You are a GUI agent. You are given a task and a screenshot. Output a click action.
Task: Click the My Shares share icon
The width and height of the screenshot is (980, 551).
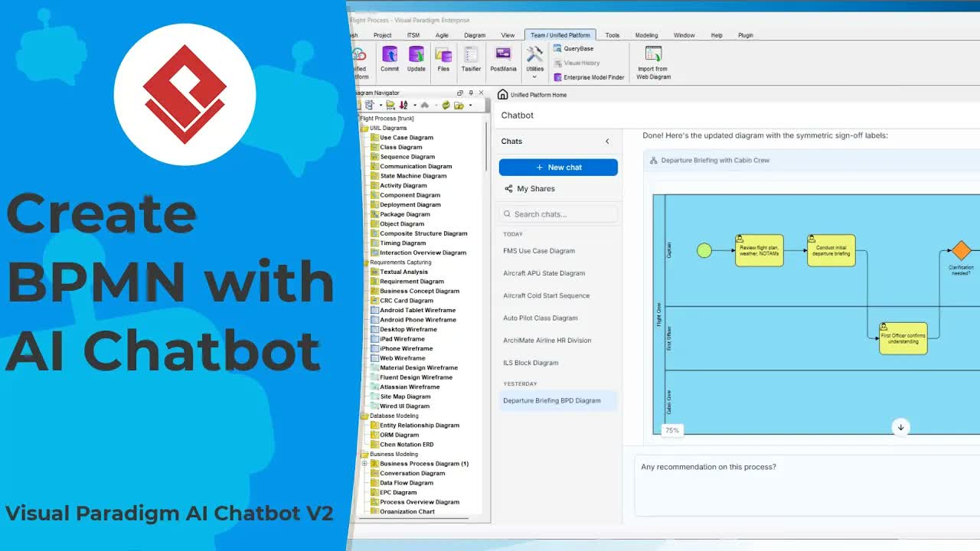coord(508,189)
